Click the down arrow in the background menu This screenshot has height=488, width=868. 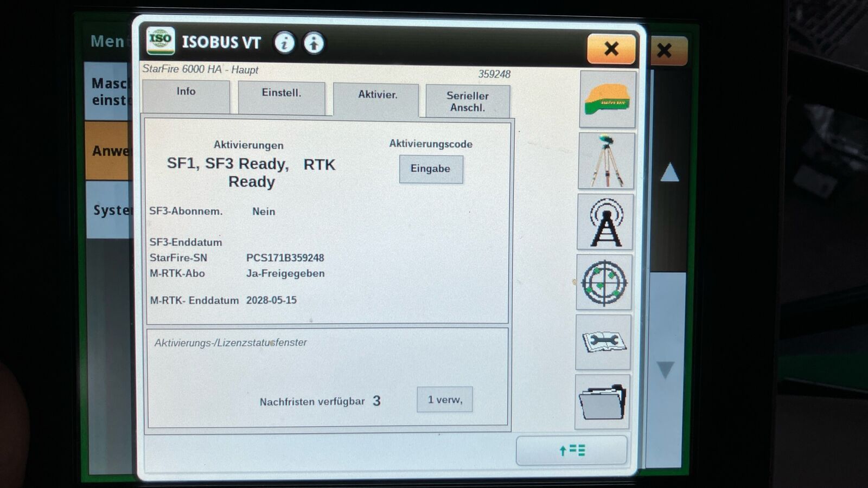pos(666,370)
